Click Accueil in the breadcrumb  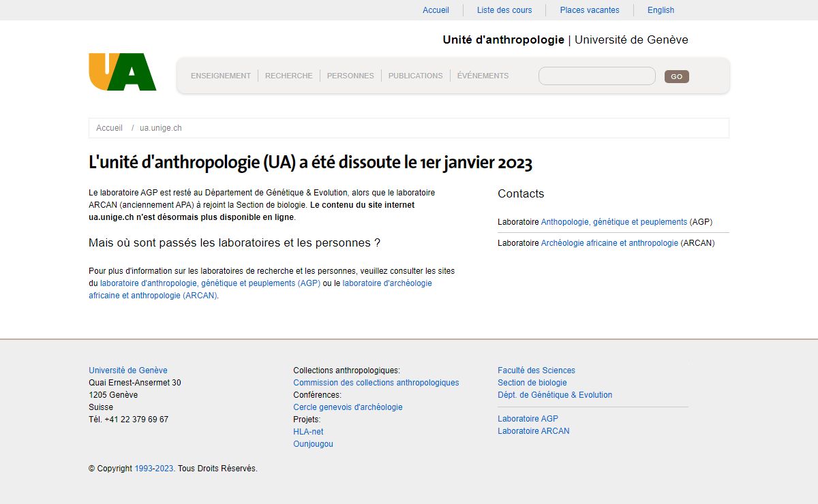[x=109, y=128]
